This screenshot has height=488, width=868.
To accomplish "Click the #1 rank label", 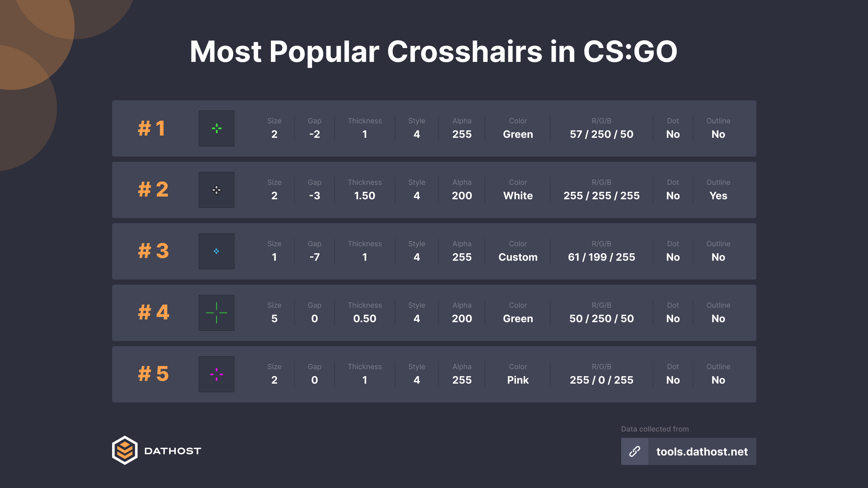I will (152, 128).
